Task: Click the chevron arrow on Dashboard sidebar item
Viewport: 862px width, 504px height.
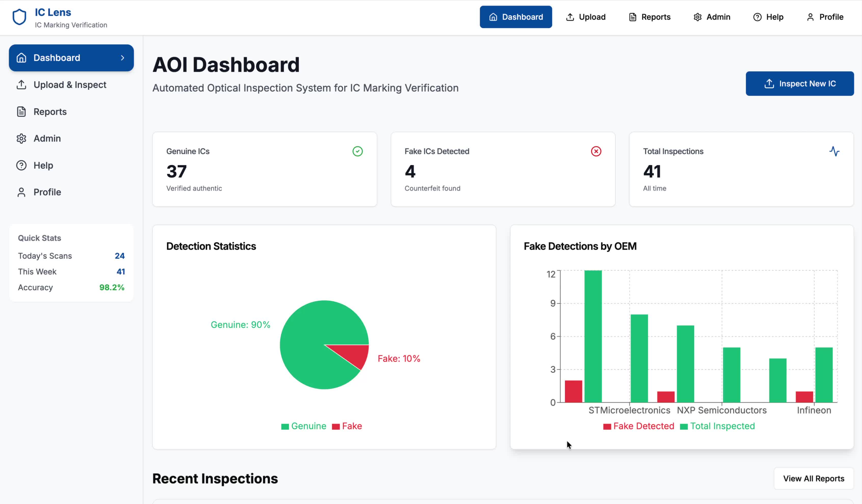Action: pyautogui.click(x=122, y=58)
